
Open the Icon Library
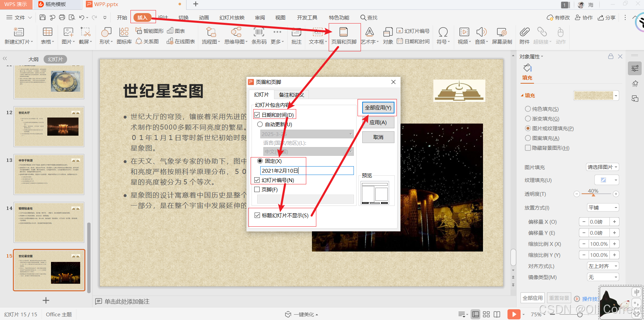pyautogui.click(x=124, y=32)
